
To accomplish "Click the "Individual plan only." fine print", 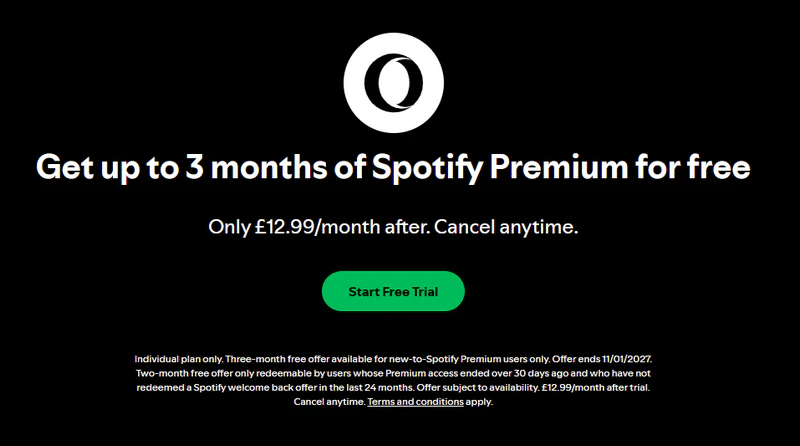I will pos(176,358).
